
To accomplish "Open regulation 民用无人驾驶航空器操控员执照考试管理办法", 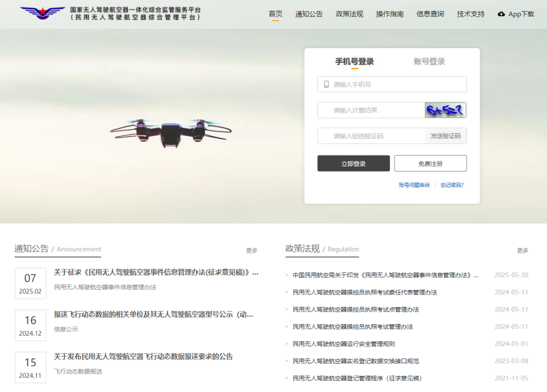I will (353, 327).
